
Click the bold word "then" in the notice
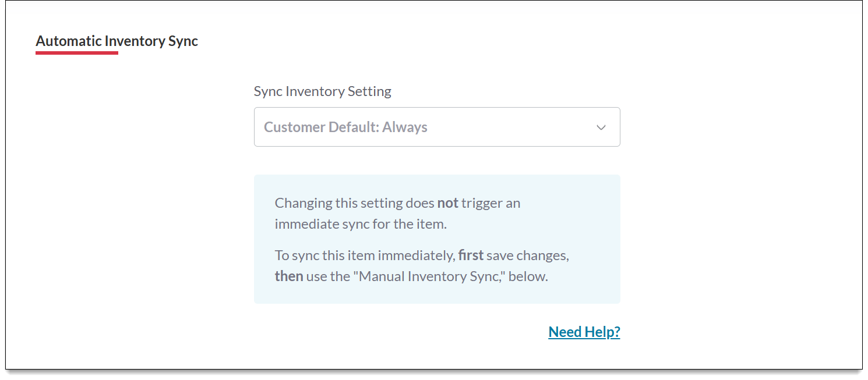point(289,276)
